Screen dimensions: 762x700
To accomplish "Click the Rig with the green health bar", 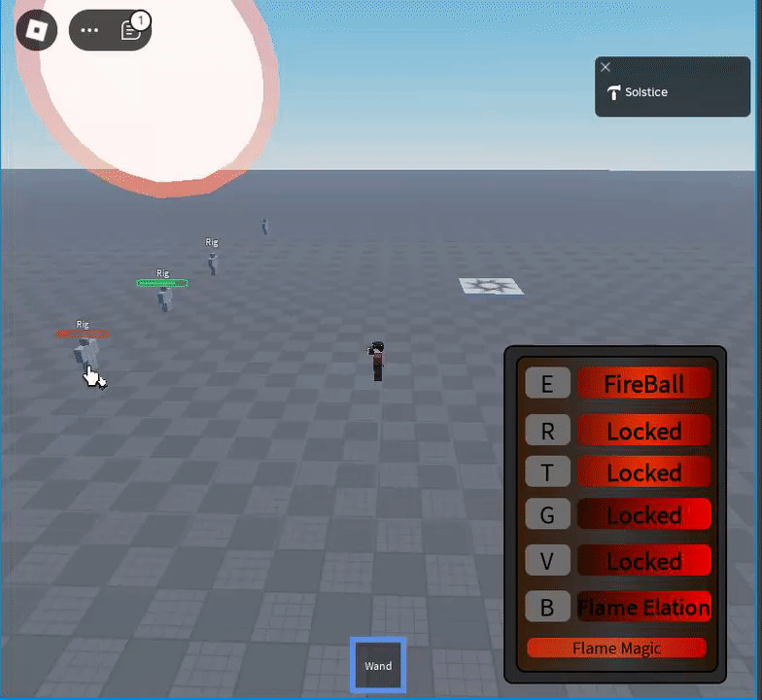I will tap(165, 299).
